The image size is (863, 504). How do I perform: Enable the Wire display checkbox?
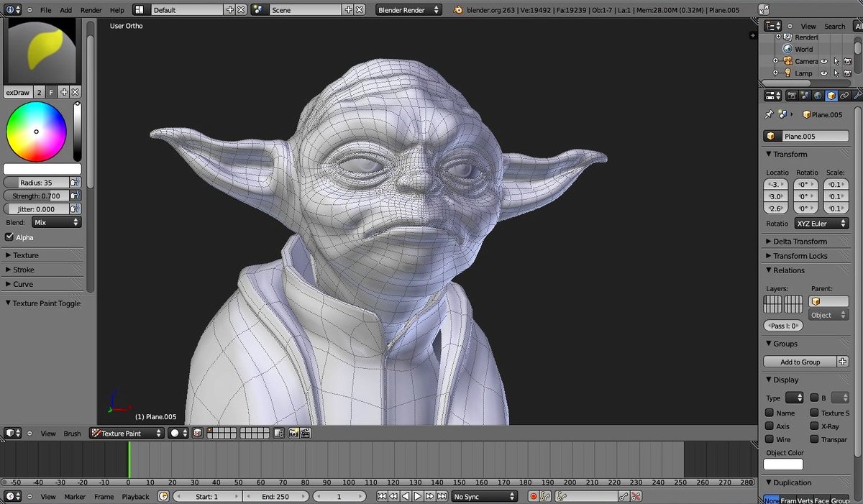(769, 439)
